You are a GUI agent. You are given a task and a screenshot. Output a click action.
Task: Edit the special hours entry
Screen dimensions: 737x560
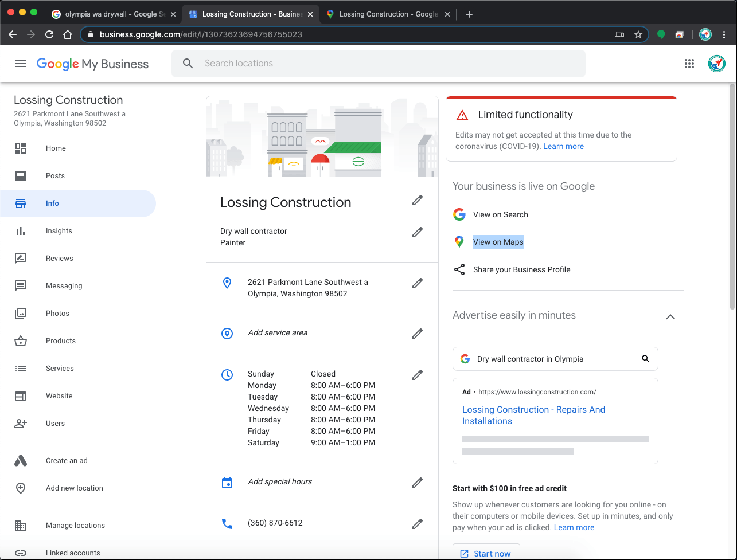[x=418, y=483]
